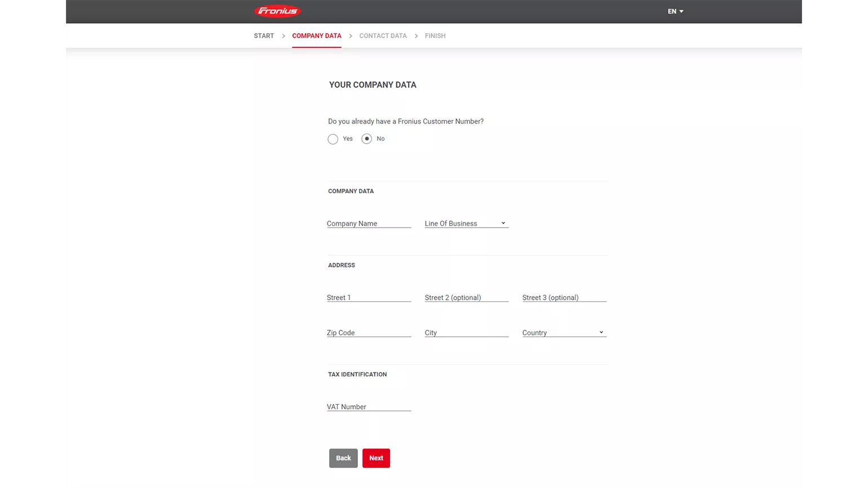The image size is (868, 488).
Task: Click the FINISH breadcrumb step
Action: (x=435, y=36)
